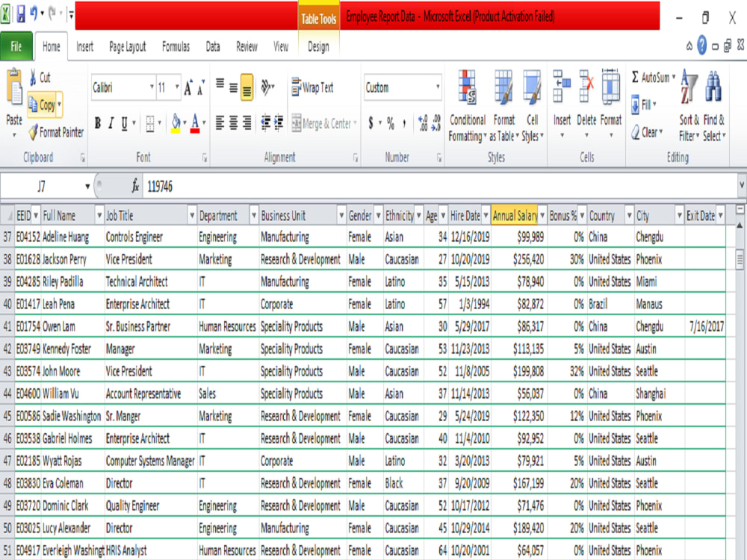Viewport: 747px width, 560px height.
Task: Click the Undo arrow icon
Action: pyautogui.click(x=34, y=13)
